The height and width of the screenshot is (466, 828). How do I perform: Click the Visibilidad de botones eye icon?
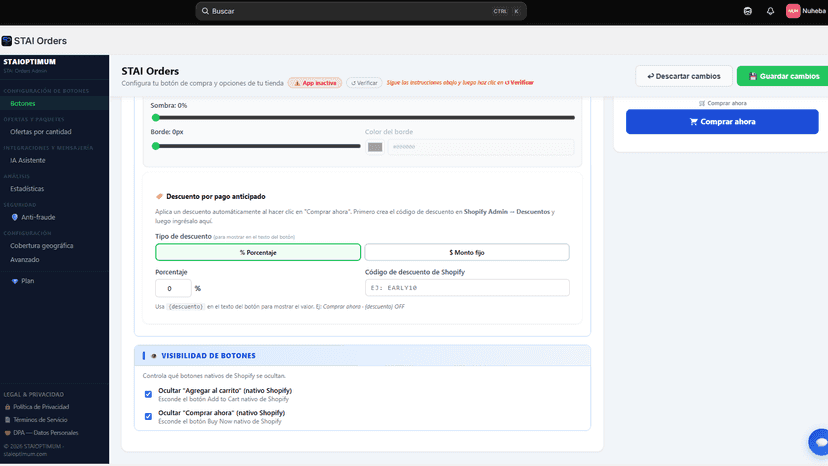(154, 356)
